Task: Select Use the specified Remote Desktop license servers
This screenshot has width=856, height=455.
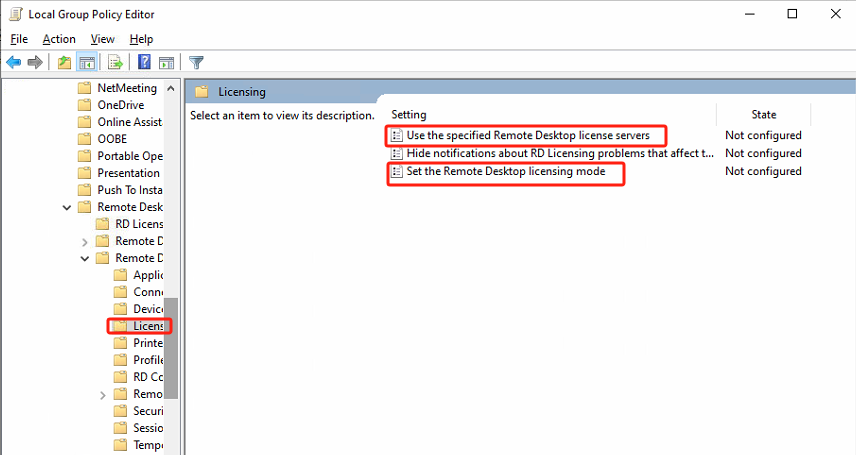Action: [x=528, y=135]
